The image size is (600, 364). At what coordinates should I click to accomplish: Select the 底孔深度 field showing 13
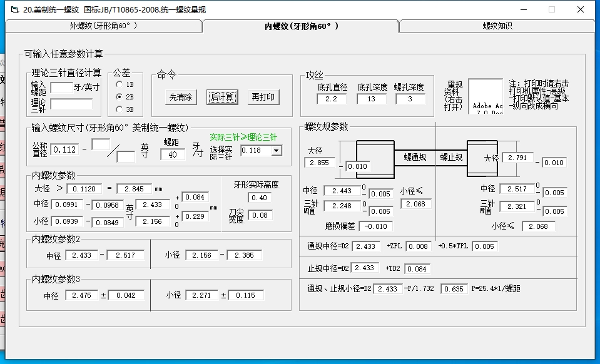pyautogui.click(x=372, y=99)
